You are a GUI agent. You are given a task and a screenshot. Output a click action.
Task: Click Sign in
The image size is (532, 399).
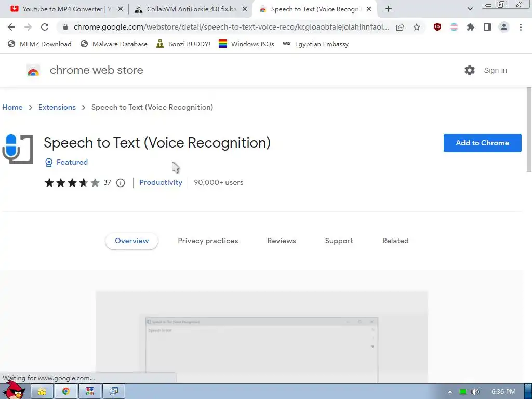[495, 70]
